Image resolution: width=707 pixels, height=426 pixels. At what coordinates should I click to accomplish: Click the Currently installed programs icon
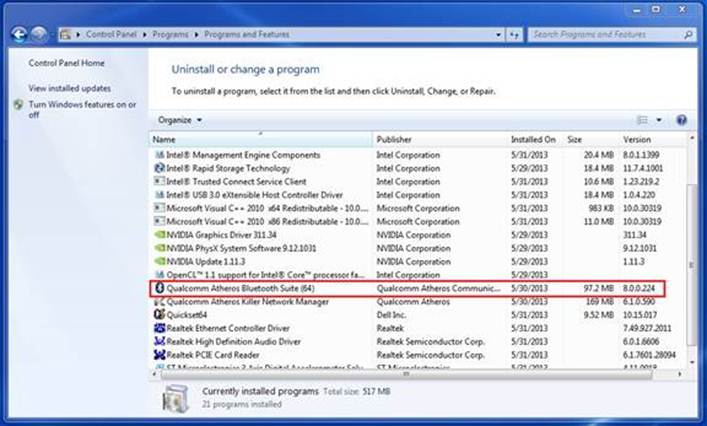[176, 398]
